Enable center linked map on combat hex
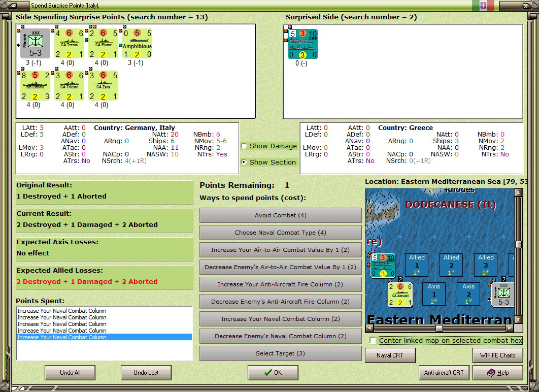The image size is (539, 392). pyautogui.click(x=373, y=340)
